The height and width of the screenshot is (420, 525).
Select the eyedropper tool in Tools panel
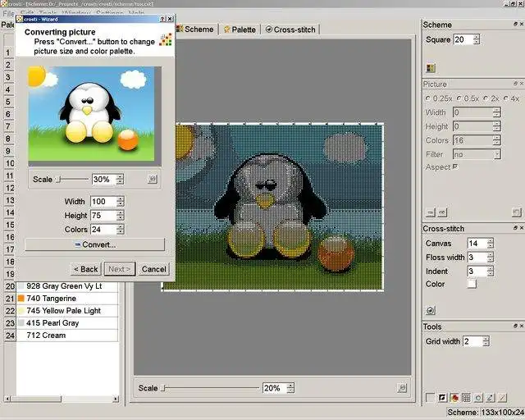pos(490,398)
